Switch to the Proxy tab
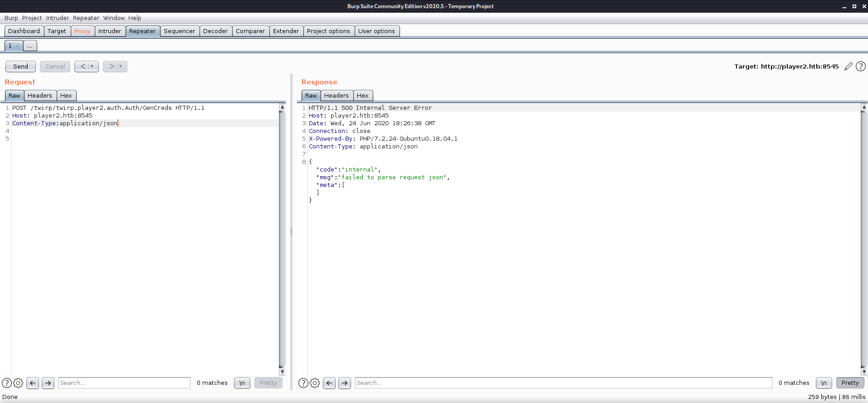 pyautogui.click(x=83, y=31)
